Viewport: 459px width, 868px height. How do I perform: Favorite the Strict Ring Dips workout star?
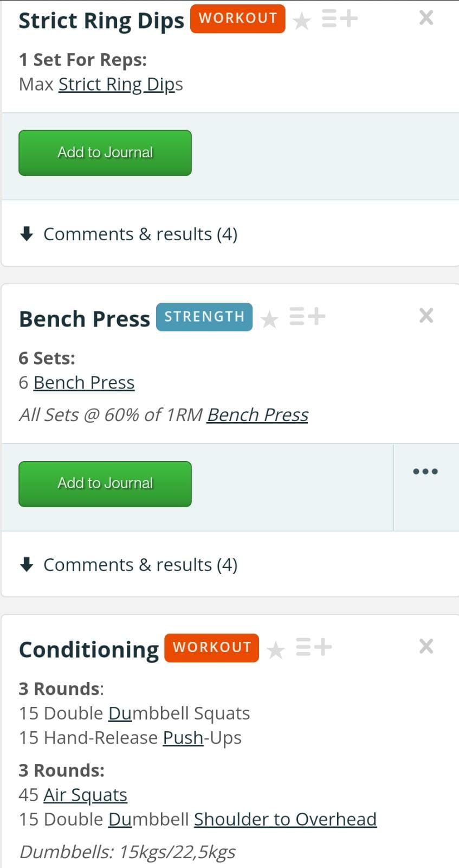point(302,21)
